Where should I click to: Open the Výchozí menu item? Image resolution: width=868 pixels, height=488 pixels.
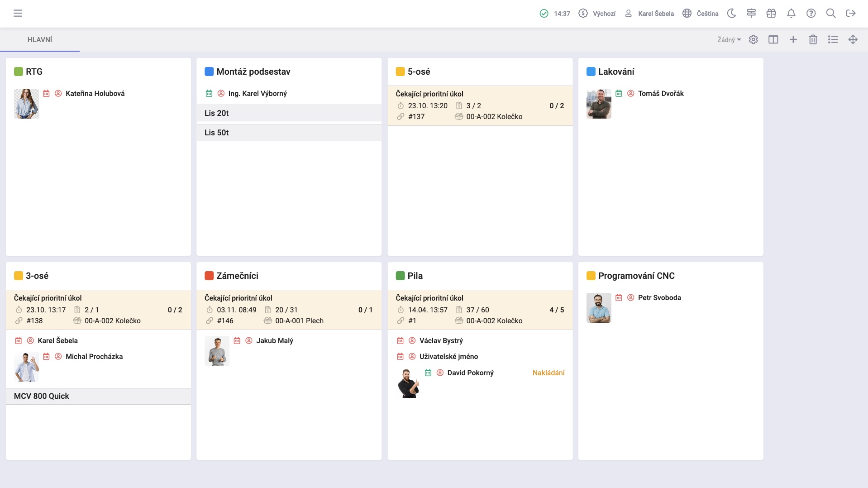597,14
